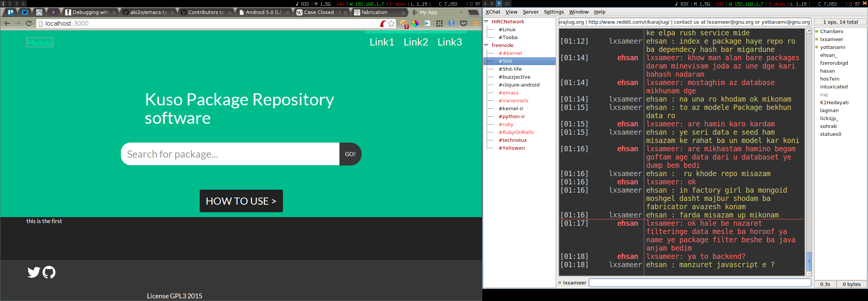
Task: Open the pinned Trello tab
Action: click(x=11, y=12)
